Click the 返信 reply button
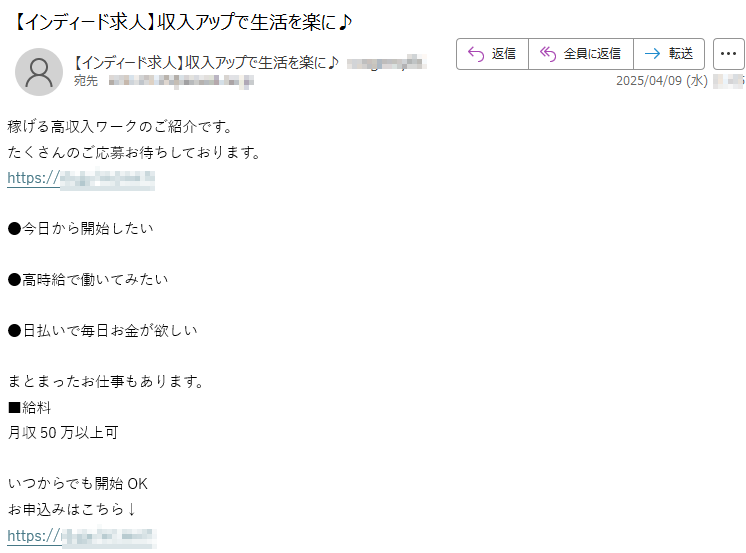Screen dimensions: 746x553 [492, 54]
